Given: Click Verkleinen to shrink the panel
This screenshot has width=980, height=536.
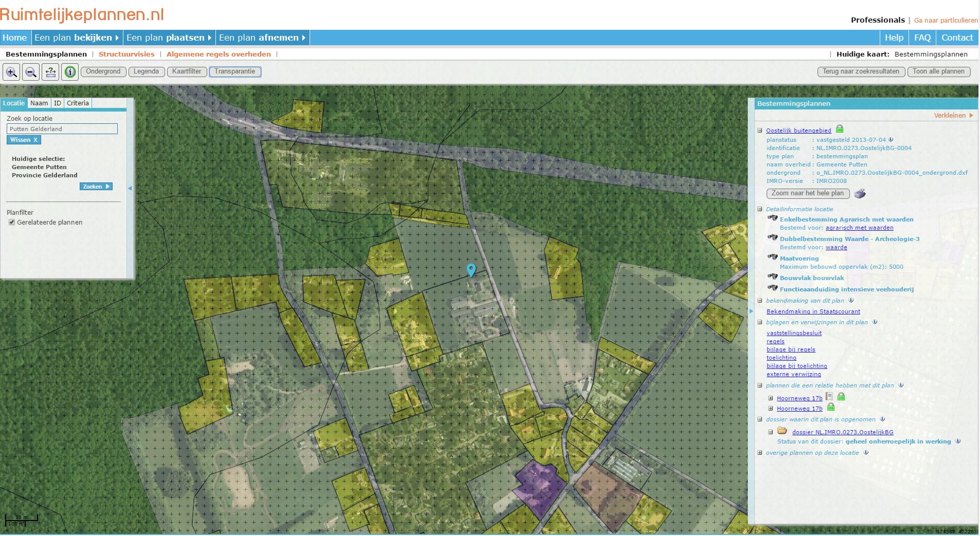Looking at the screenshot, I should click(953, 116).
